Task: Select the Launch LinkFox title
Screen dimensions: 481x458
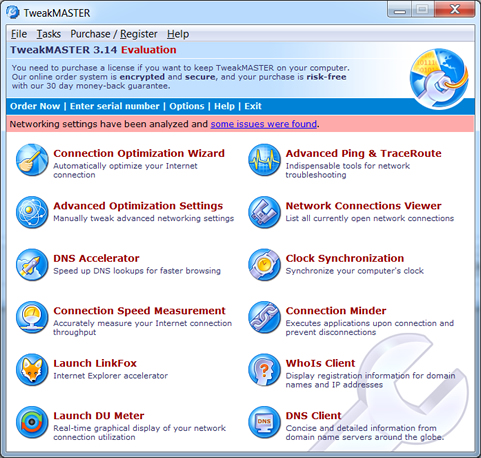Action: [x=95, y=363]
